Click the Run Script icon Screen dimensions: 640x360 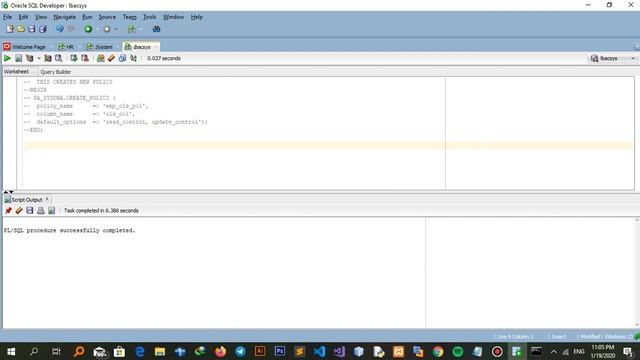tap(18, 58)
